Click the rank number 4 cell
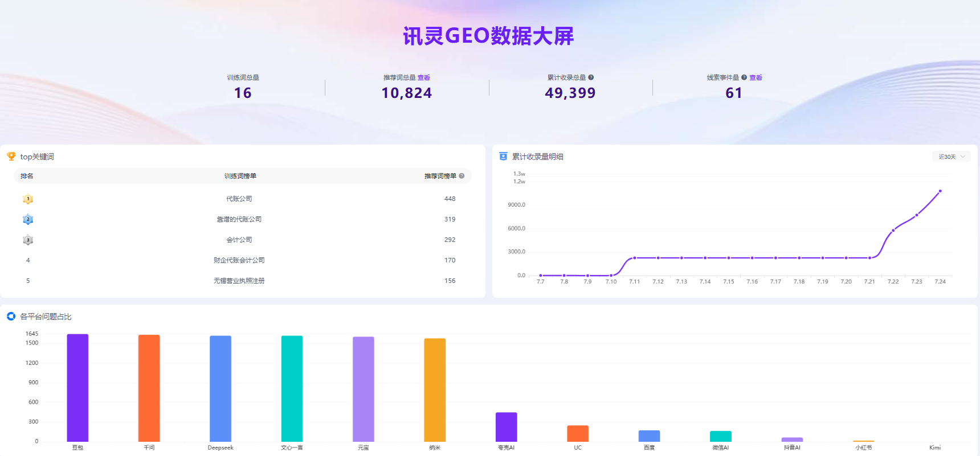Image resolution: width=980 pixels, height=456 pixels. coord(28,260)
